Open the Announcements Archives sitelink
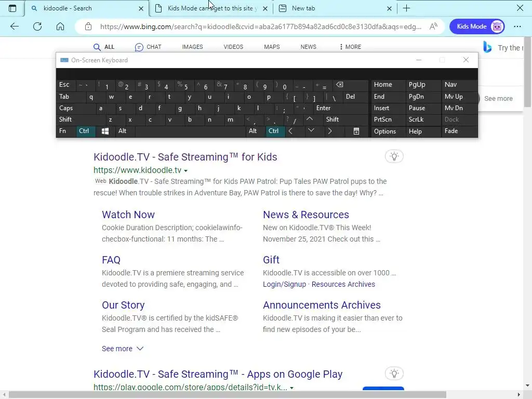The width and height of the screenshot is (532, 399). [x=322, y=305]
